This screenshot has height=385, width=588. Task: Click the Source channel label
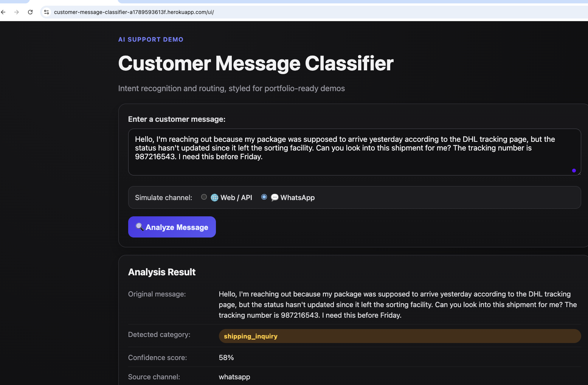154,377
